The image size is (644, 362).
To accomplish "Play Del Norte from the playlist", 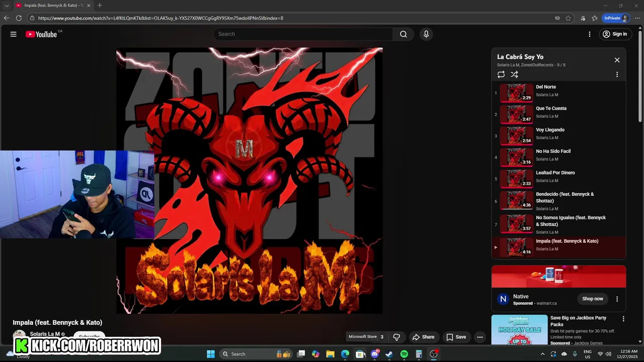I will 558,92.
